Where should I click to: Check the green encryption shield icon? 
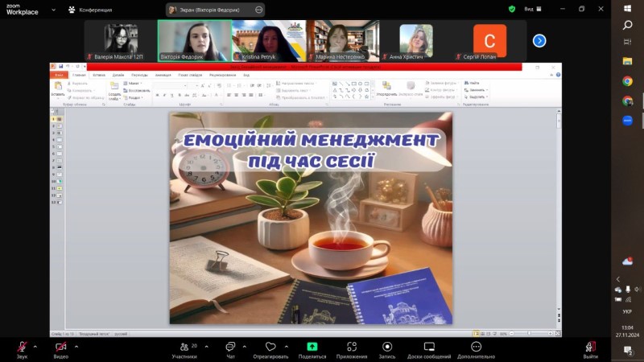coord(512,9)
